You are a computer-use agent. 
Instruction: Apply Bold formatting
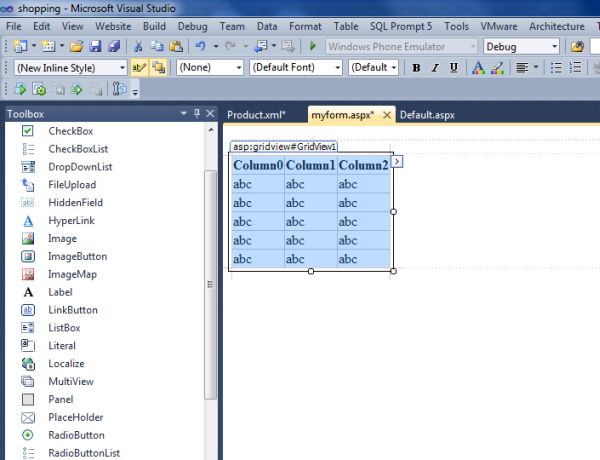click(x=416, y=68)
